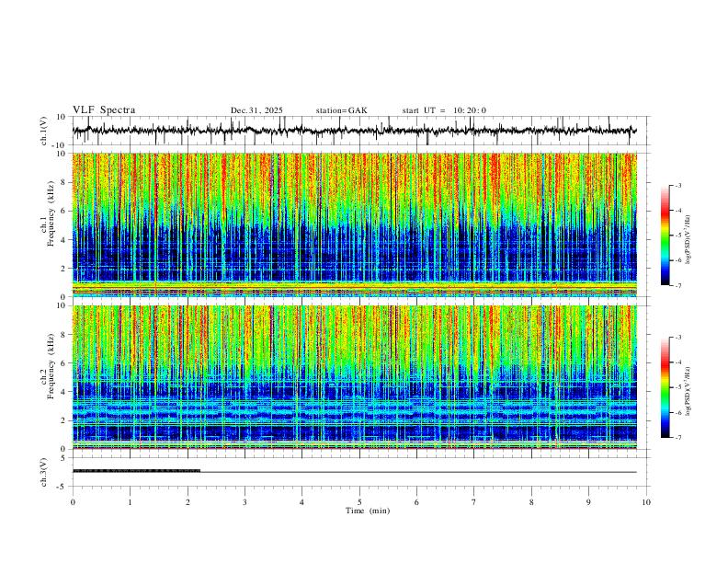Select the date 'Dec. 31, 2025'
The height and width of the screenshot is (563, 728).
(256, 110)
